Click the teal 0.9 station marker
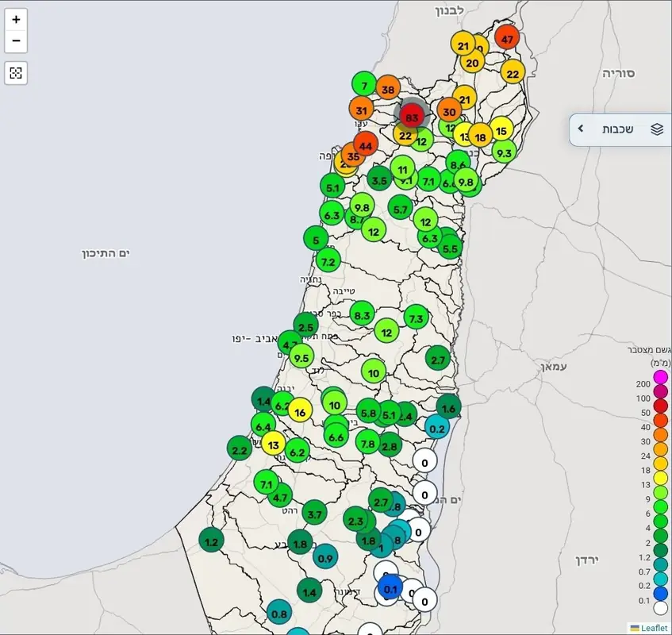Image resolution: width=672 pixels, height=635 pixels. (325, 557)
